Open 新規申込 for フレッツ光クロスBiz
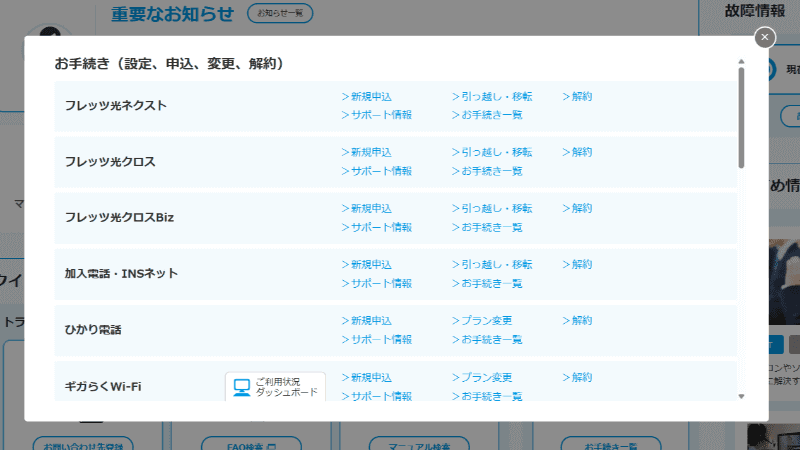This screenshot has width=800, height=450. coord(367,208)
